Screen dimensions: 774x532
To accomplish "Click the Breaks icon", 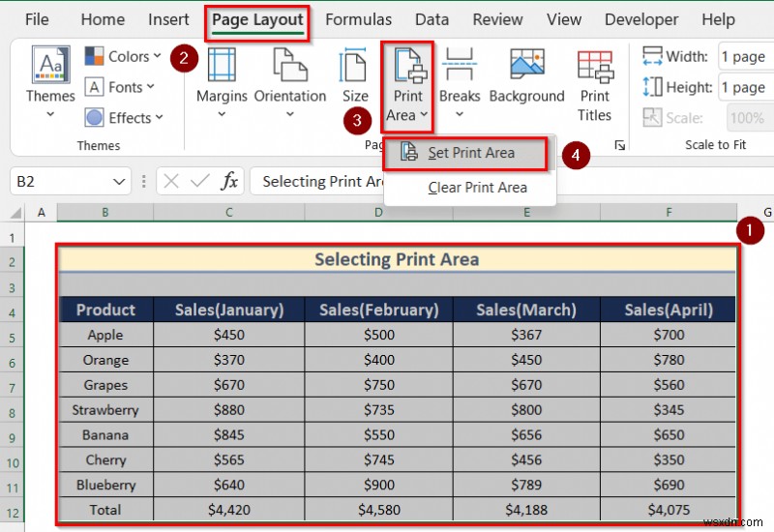I will (460, 66).
